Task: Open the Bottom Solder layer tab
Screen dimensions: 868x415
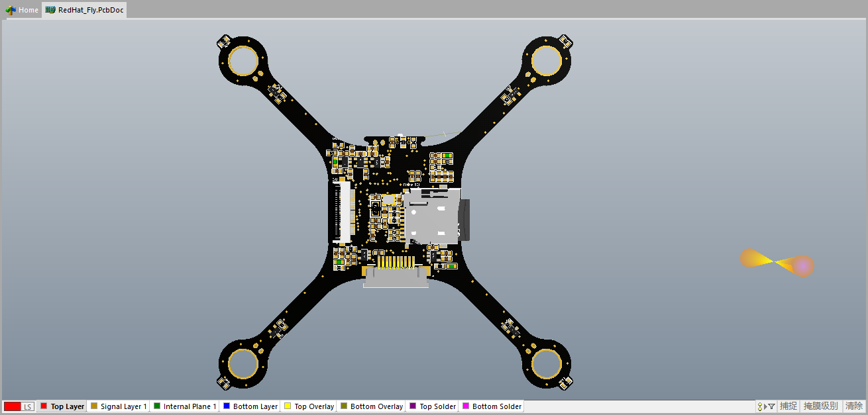Action: [492, 406]
